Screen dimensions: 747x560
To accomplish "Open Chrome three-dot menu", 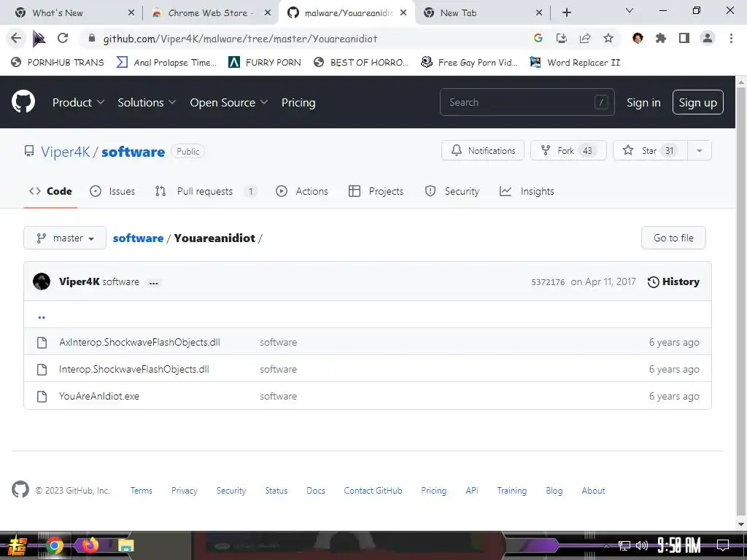I will click(731, 38).
